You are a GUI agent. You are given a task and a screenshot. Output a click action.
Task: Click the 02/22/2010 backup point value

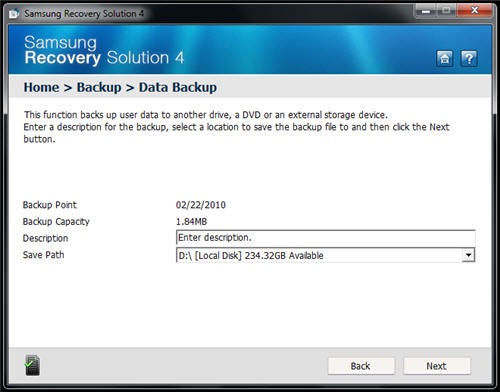point(201,205)
